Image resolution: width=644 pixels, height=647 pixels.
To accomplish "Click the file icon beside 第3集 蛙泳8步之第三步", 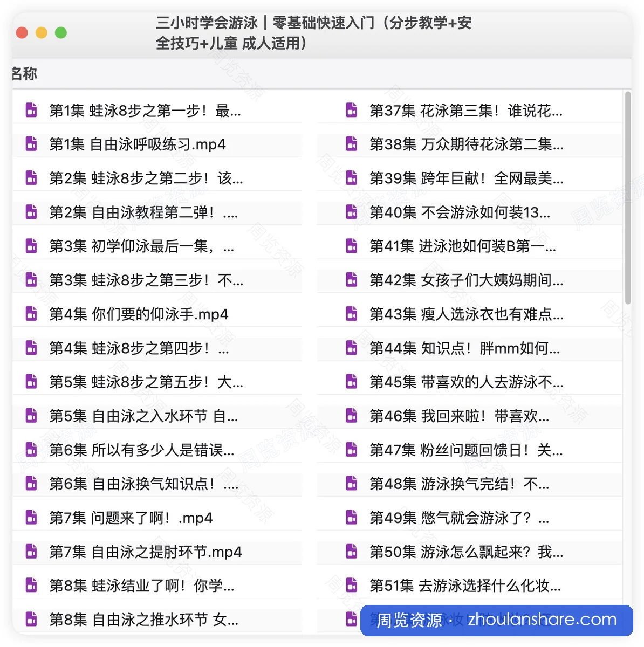I will coord(31,280).
